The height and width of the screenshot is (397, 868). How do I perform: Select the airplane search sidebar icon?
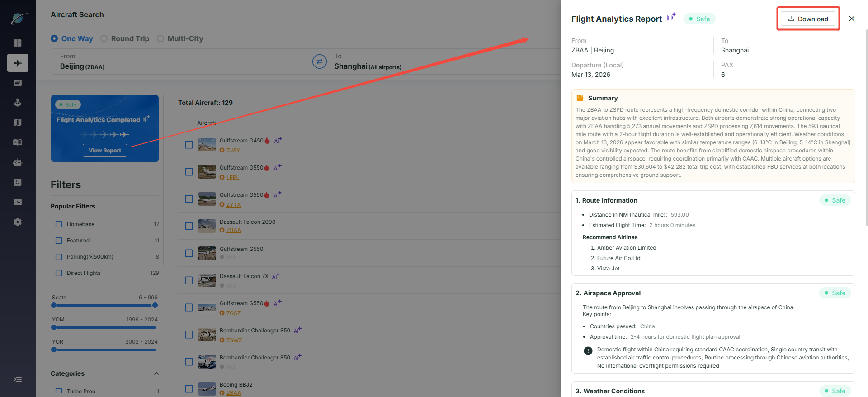(x=18, y=63)
